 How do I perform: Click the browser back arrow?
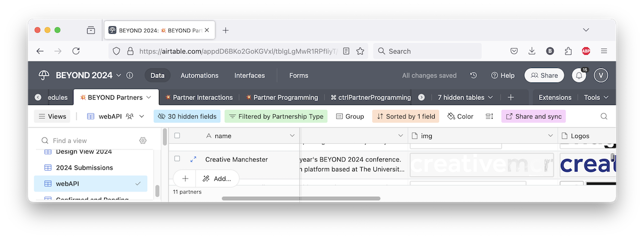point(40,51)
